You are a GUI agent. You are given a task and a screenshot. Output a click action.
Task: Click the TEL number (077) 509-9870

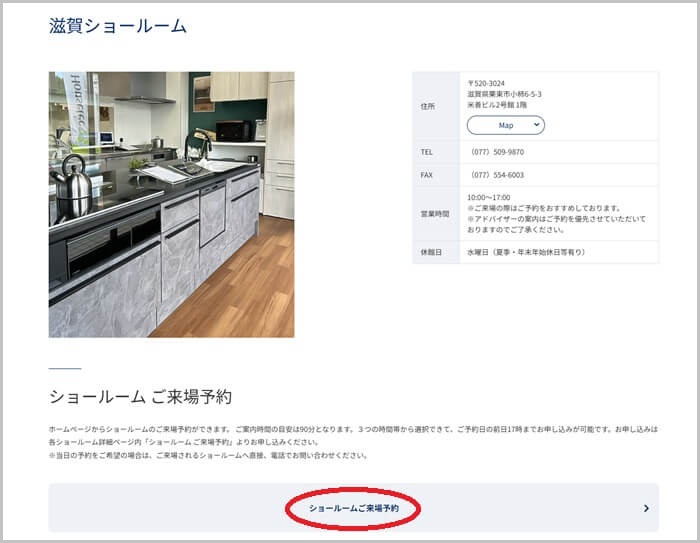click(x=497, y=152)
